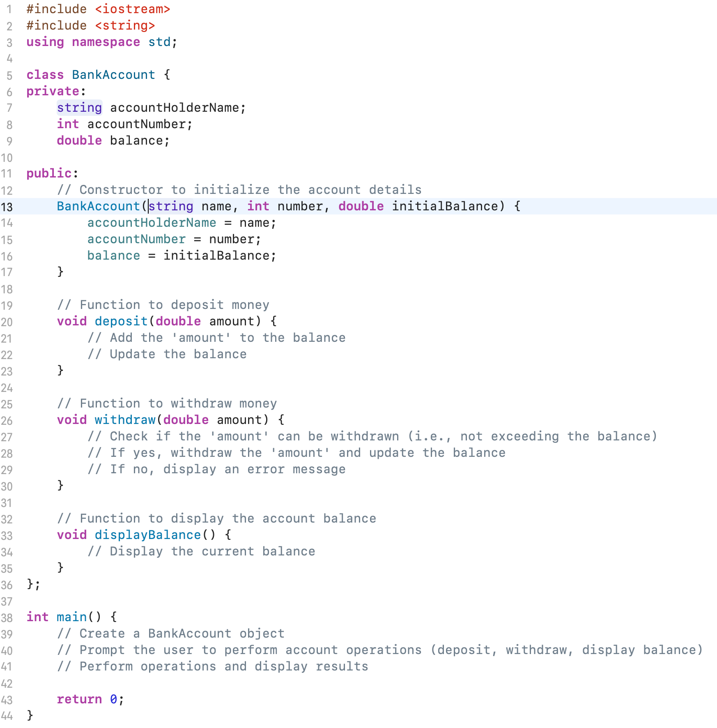Click "accountHolderName;" member declaration
This screenshot has width=717, height=728.
[178, 108]
